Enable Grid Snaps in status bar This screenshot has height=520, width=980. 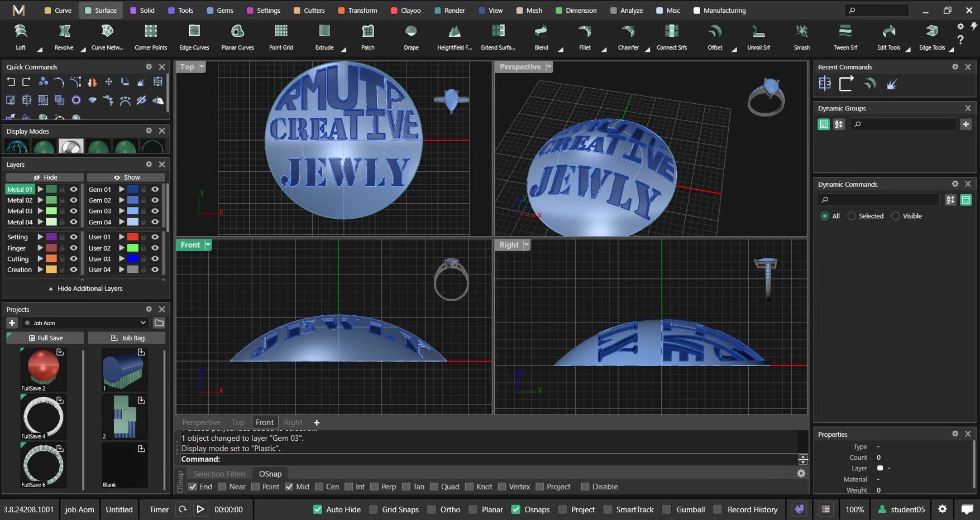(x=374, y=509)
